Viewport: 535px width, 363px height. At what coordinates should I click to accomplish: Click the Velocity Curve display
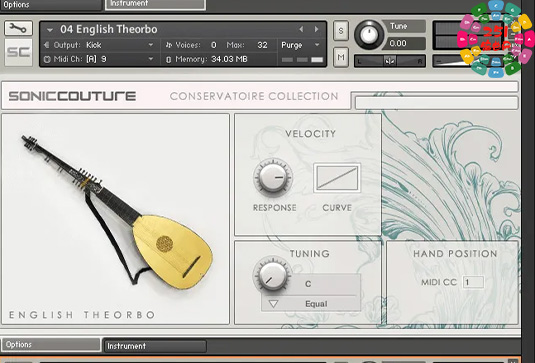(337, 178)
